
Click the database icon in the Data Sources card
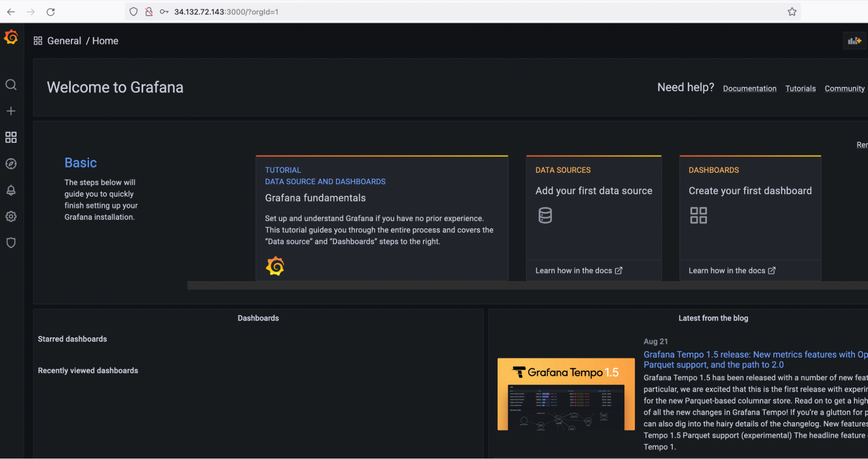(x=545, y=215)
